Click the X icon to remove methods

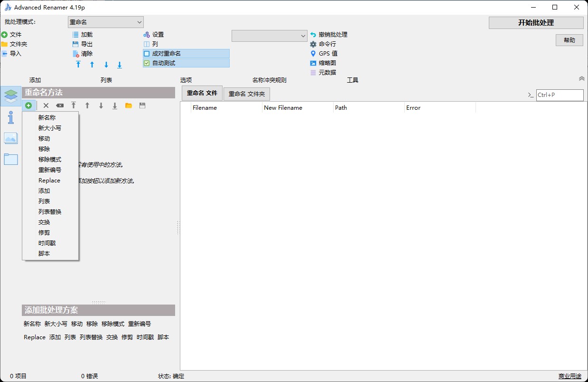46,105
